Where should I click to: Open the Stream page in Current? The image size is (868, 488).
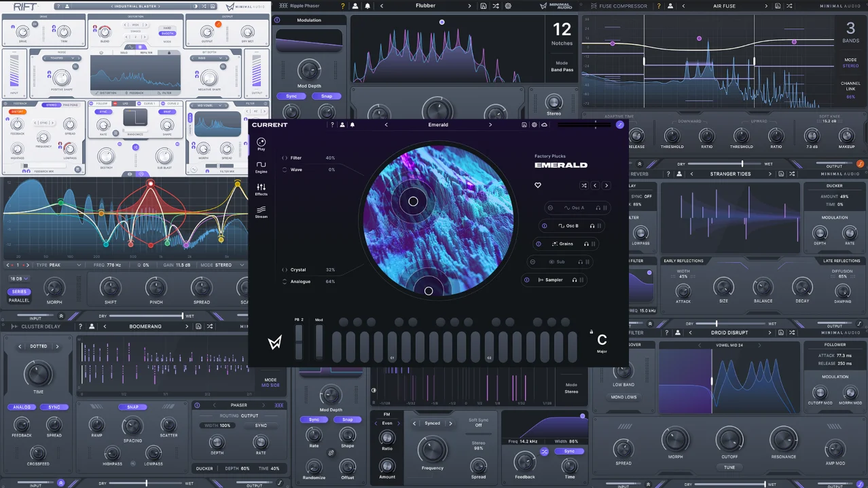click(261, 212)
